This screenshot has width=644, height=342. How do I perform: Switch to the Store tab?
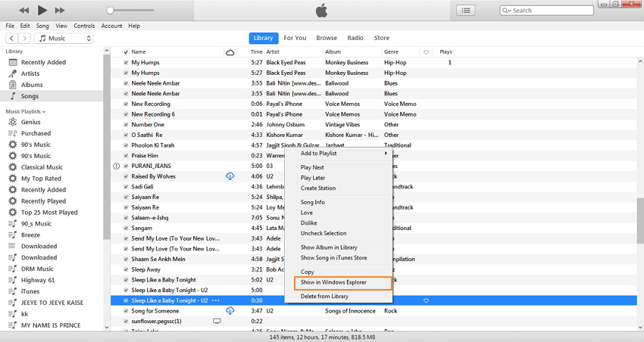pyautogui.click(x=382, y=38)
